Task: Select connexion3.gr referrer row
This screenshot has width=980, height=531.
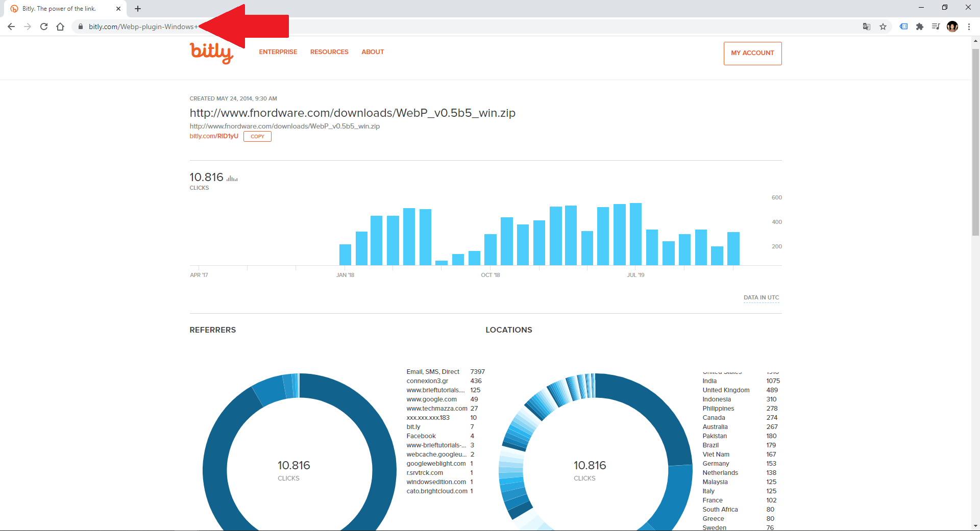Action: point(444,381)
